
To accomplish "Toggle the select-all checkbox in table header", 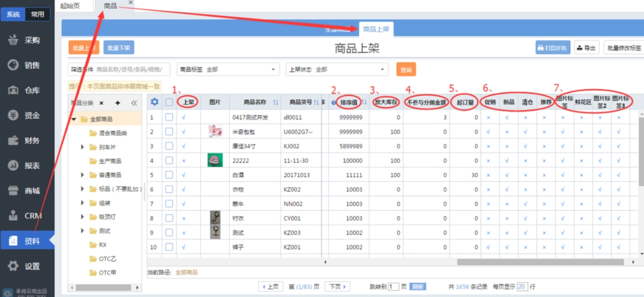I will coord(169,102).
